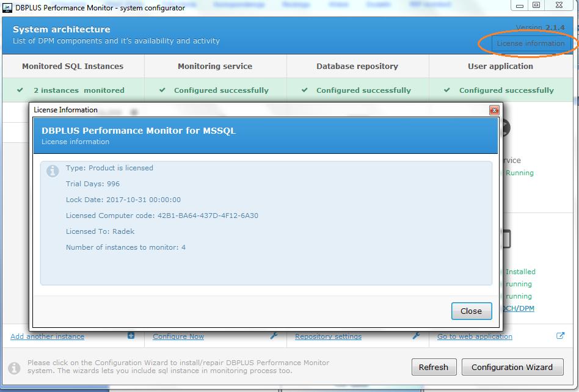Viewport: 579px width, 392px height.
Task: Close the system configurator window
Action: [559, 5]
